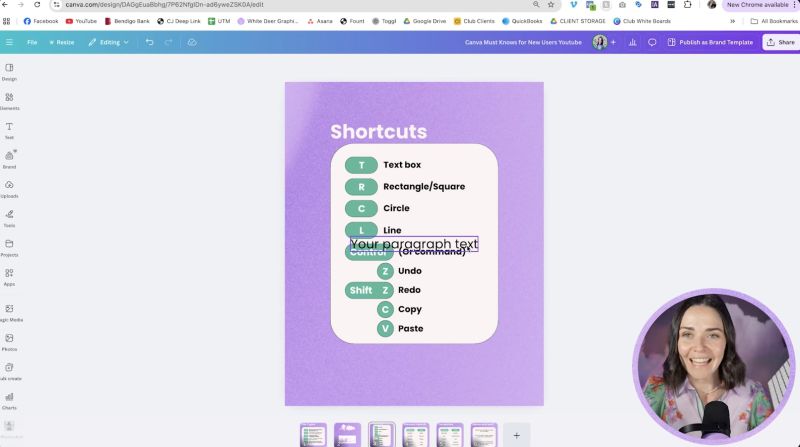
Task: Reload the page in Chrome
Action: click(x=37, y=5)
